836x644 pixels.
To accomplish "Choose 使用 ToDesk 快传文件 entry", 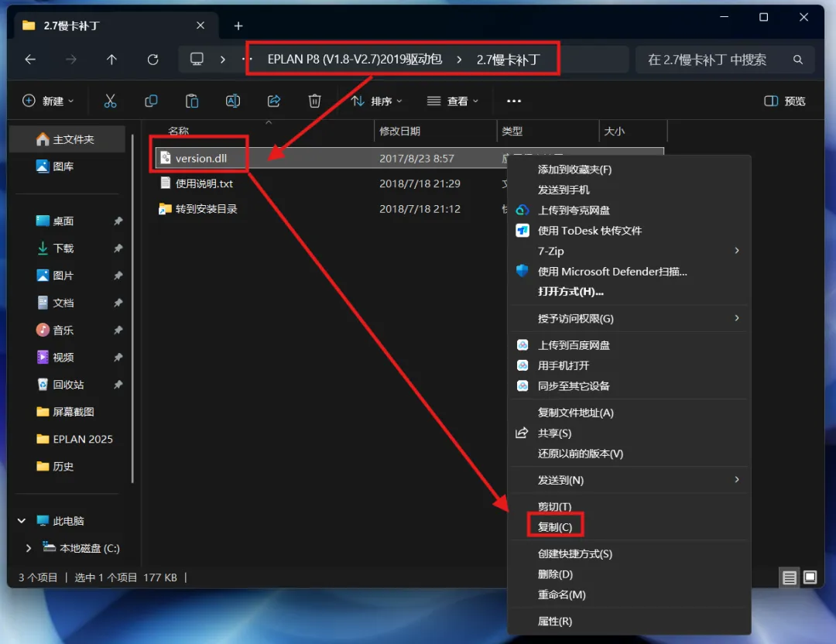I will tap(590, 231).
